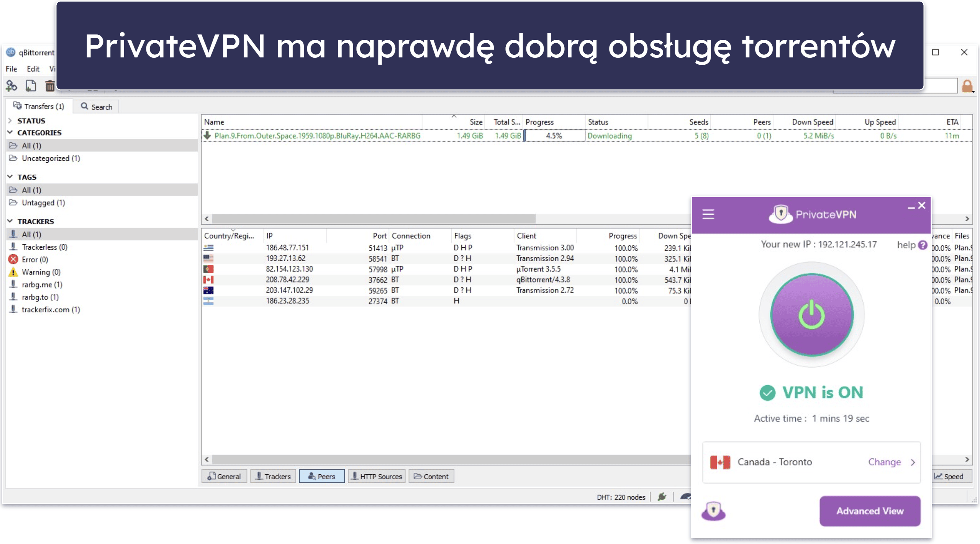Image resolution: width=980 pixels, height=544 pixels.
Task: Select All (1) under CATEGORIES
Action: click(102, 145)
